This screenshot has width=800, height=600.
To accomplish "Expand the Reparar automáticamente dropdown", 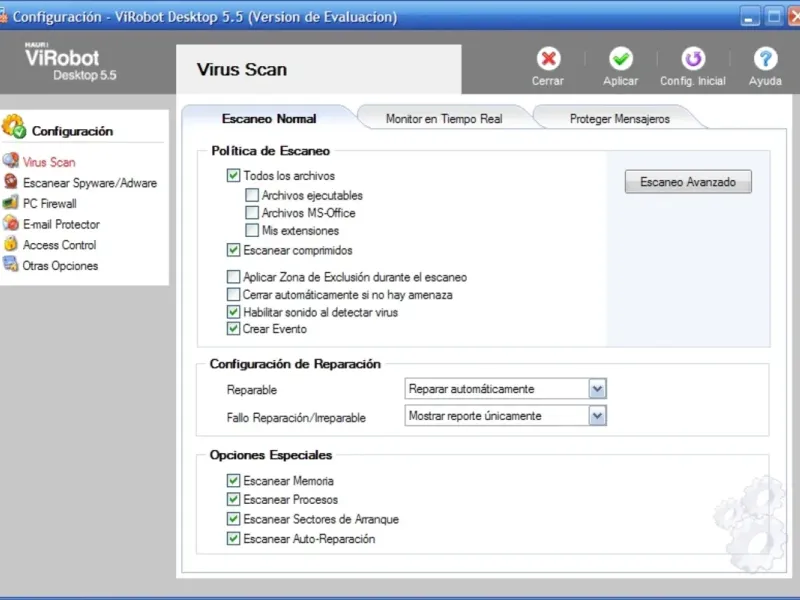I will click(x=597, y=389).
